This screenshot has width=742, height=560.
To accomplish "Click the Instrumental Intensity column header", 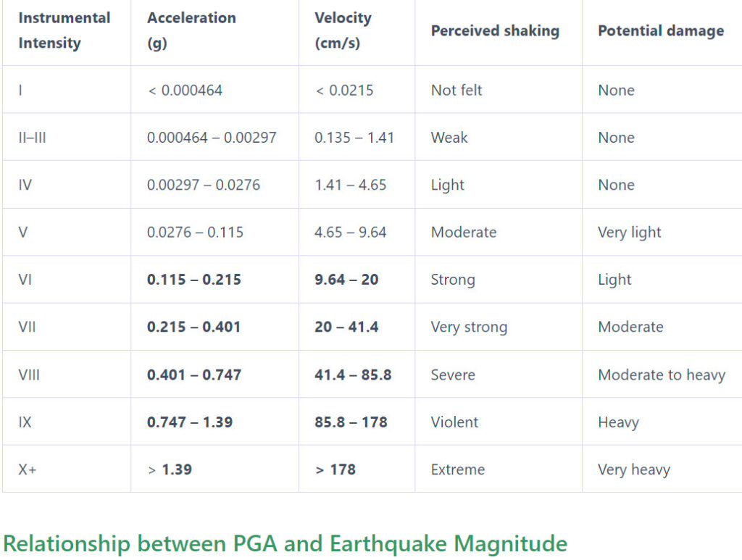I will tap(64, 30).
